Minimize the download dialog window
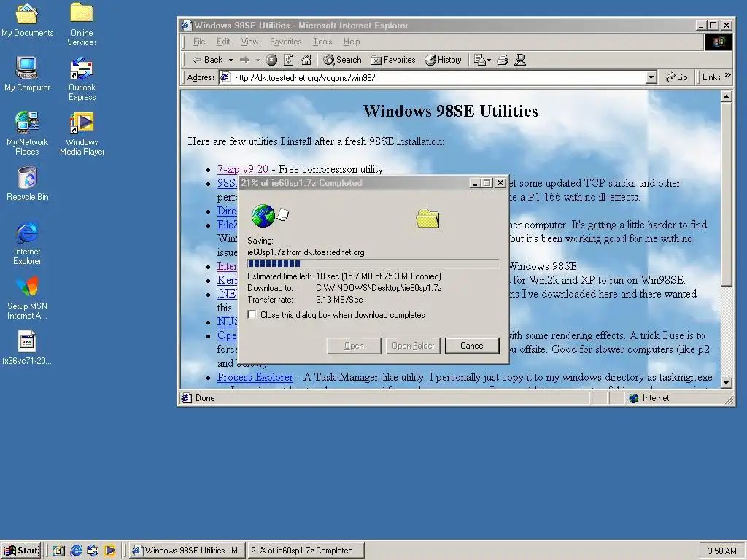 click(x=474, y=183)
